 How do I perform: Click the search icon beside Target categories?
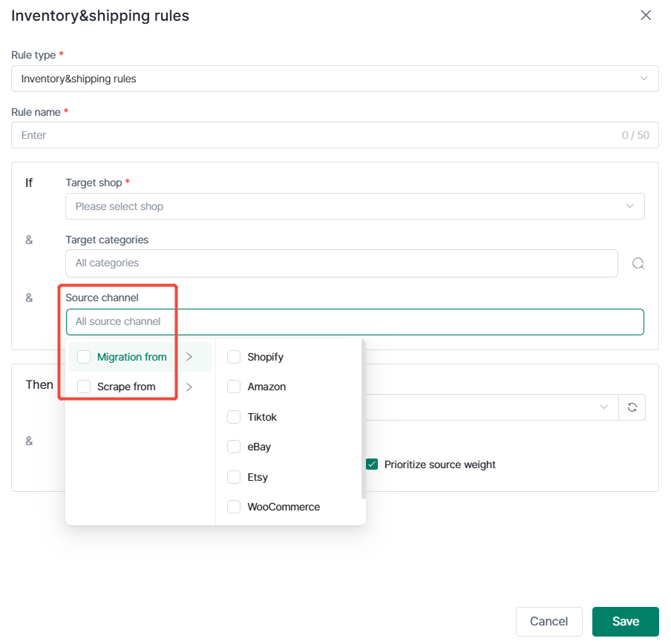click(638, 263)
